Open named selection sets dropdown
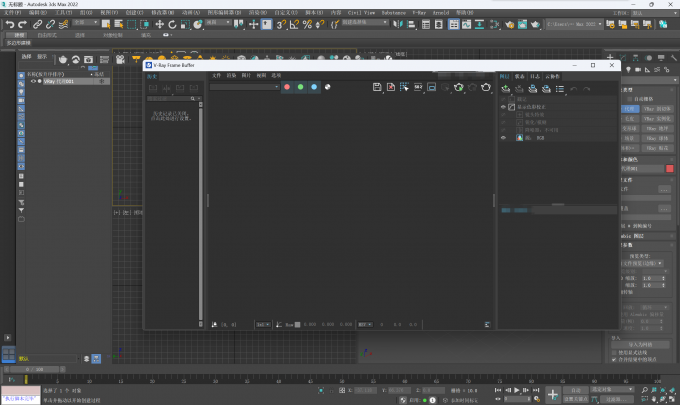 [x=365, y=23]
